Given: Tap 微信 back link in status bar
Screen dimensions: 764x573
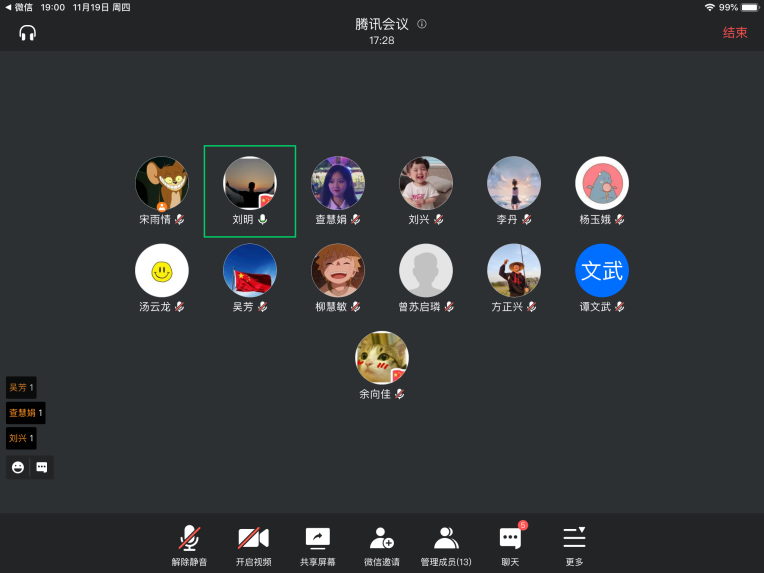Looking at the screenshot, I should [18, 7].
